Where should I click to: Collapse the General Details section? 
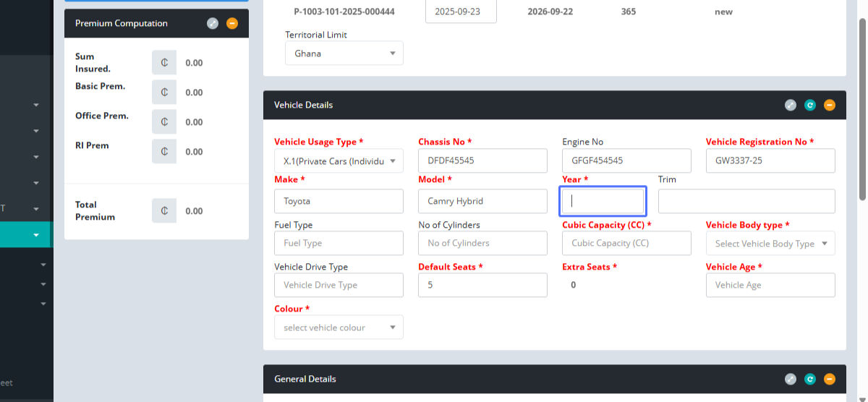pyautogui.click(x=830, y=379)
